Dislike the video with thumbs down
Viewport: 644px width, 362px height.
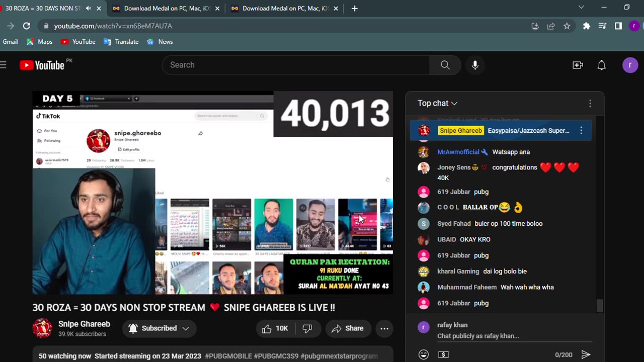point(307,328)
